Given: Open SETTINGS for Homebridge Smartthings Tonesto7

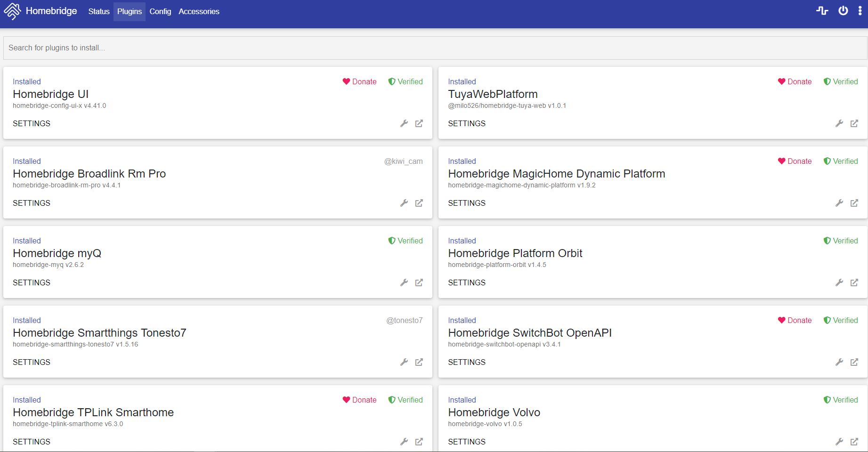Looking at the screenshot, I should [32, 362].
